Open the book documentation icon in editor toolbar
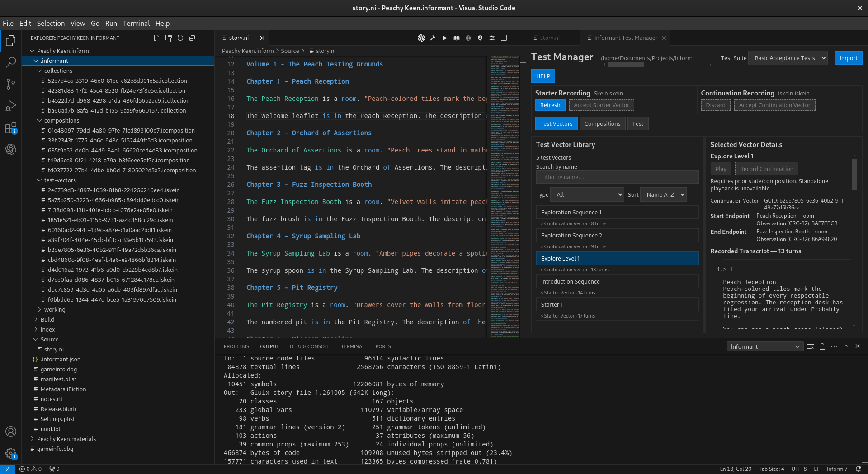 [457, 38]
